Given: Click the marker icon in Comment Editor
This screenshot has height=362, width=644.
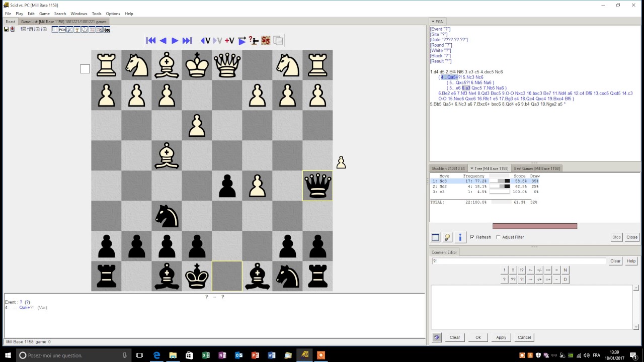Looking at the screenshot, I should tap(437, 337).
